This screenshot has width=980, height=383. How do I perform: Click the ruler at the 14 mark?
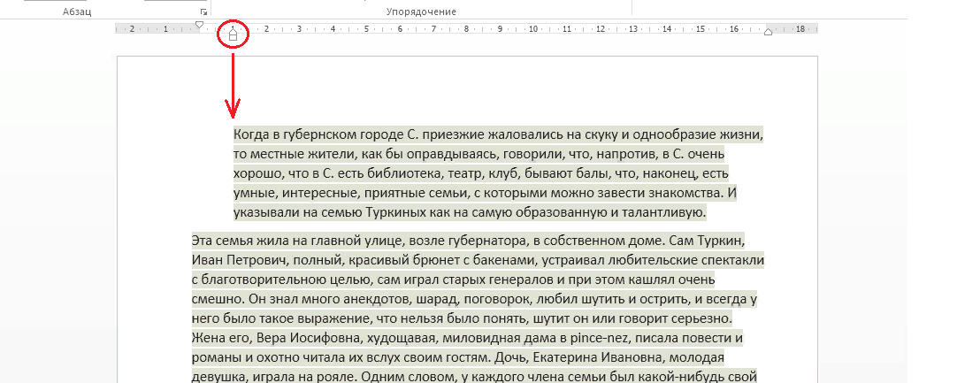tap(667, 29)
